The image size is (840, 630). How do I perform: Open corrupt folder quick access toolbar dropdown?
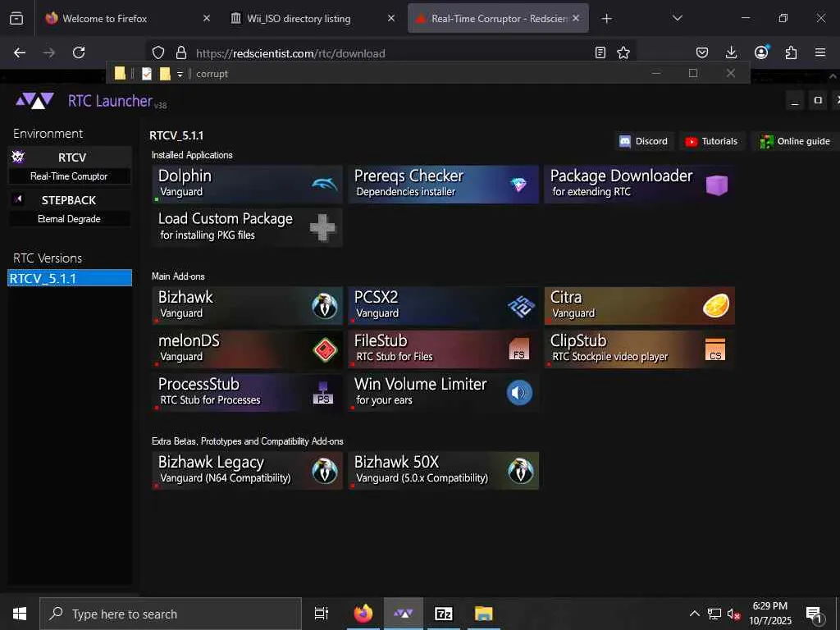click(x=180, y=74)
